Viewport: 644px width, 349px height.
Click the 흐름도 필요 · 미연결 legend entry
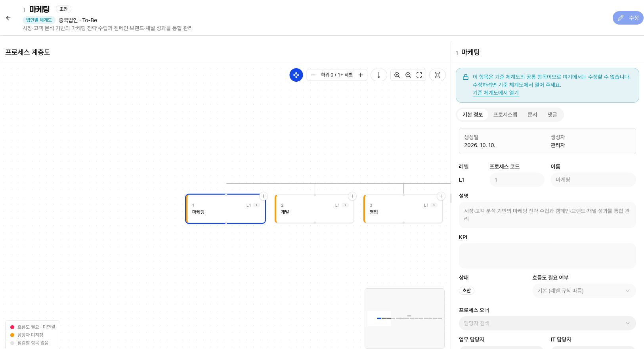32,327
